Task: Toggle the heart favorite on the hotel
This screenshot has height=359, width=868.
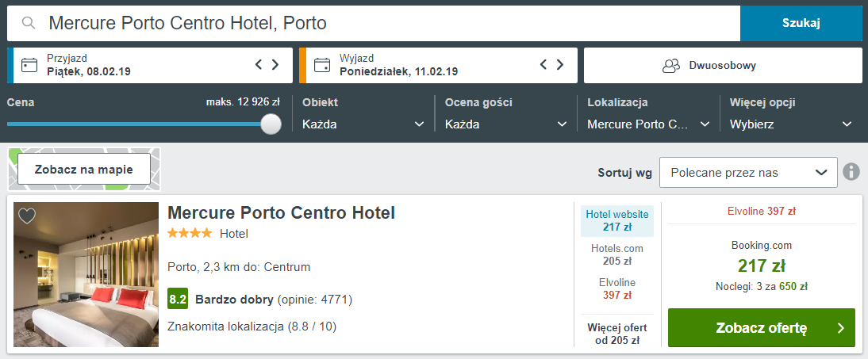Action: coord(27,216)
